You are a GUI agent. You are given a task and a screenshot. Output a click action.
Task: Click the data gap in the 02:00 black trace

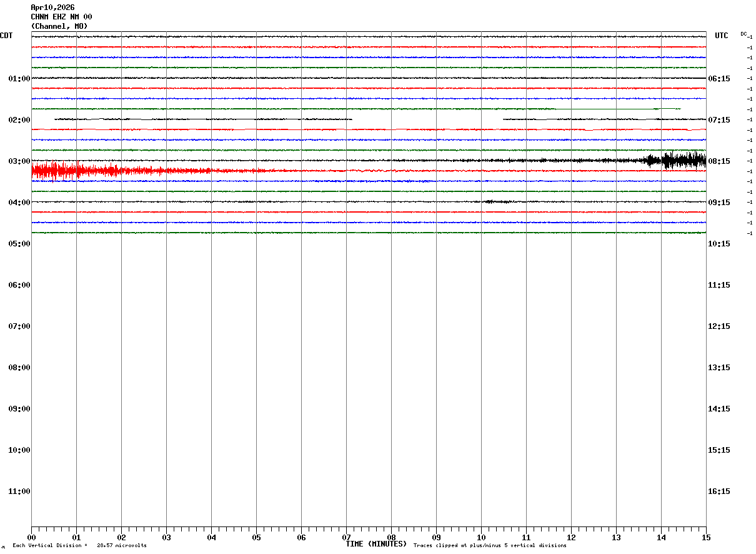click(x=427, y=119)
